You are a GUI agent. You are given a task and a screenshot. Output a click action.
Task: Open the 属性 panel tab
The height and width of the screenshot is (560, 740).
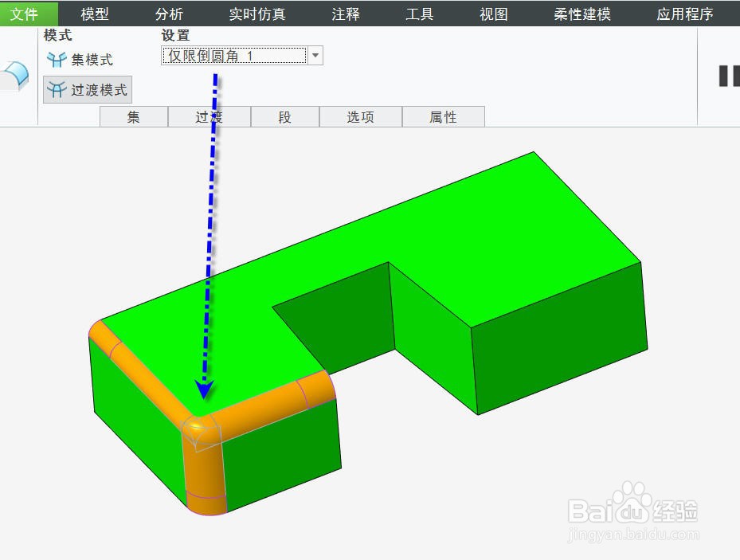(x=443, y=117)
